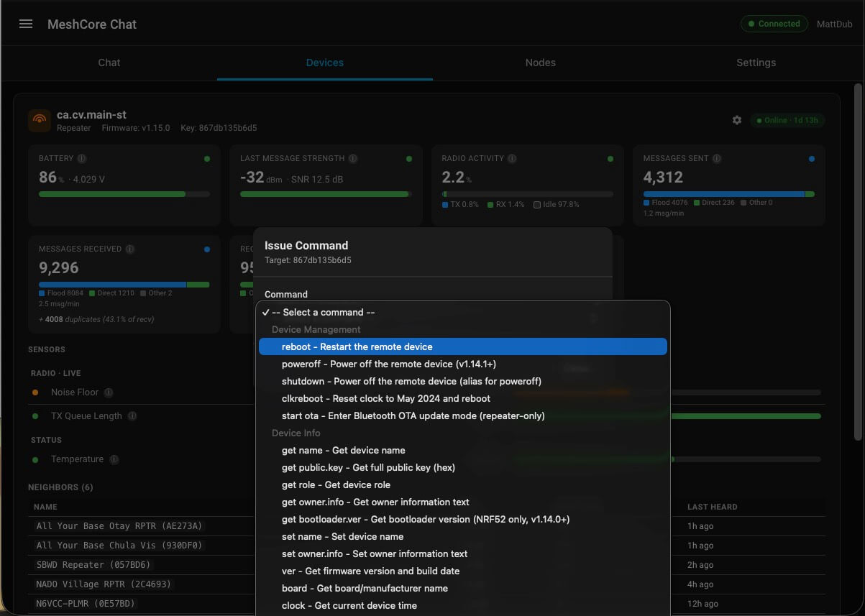Select clkreboot - Reset clock and reboot
The width and height of the screenshot is (865, 616).
[463, 398]
